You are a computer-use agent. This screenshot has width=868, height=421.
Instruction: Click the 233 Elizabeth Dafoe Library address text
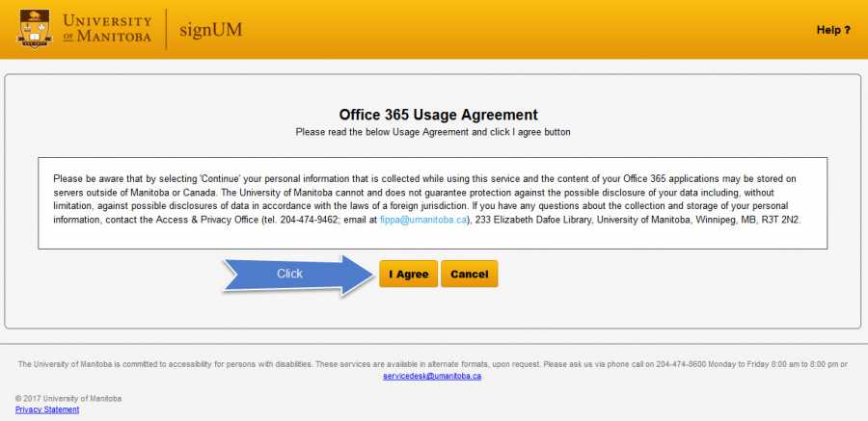(555, 220)
